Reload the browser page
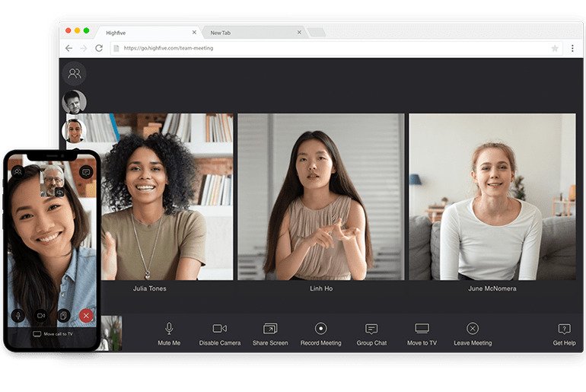The width and height of the screenshot is (586, 392). click(x=99, y=48)
